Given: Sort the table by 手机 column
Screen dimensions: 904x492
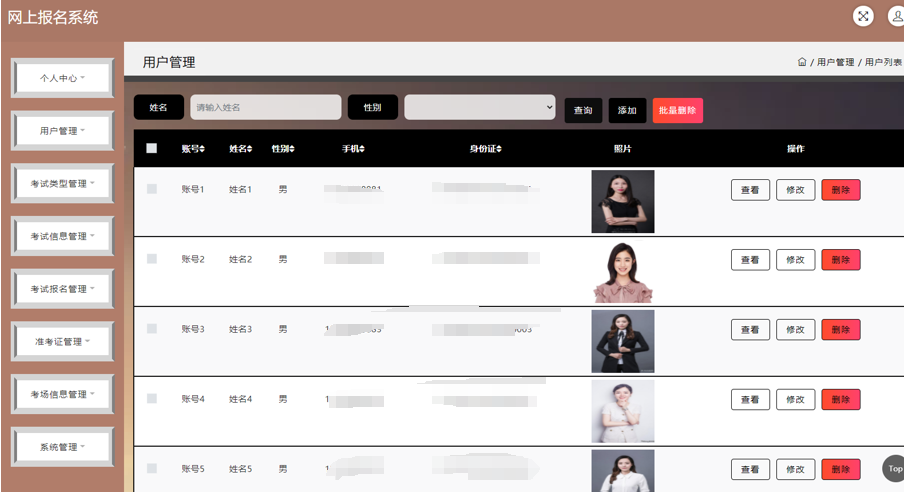Looking at the screenshot, I should 353,149.
